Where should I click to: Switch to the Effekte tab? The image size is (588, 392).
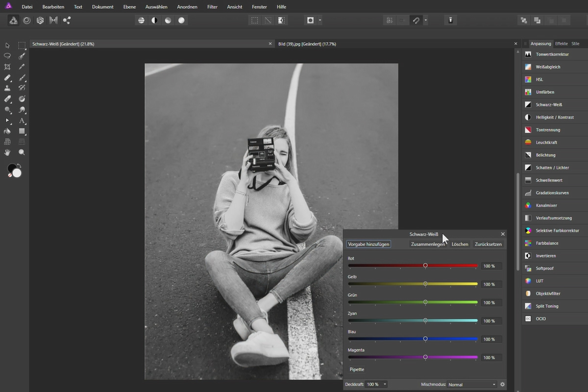coord(561,43)
